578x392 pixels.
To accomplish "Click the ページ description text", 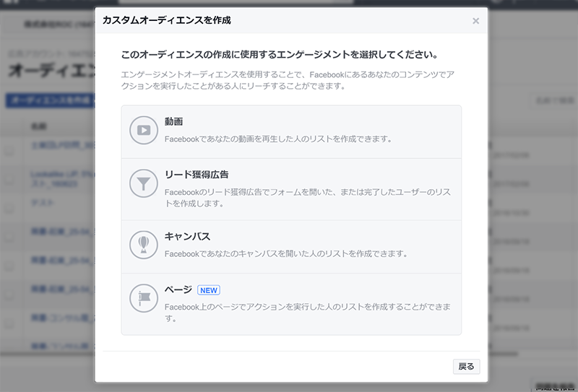I will coord(308,313).
